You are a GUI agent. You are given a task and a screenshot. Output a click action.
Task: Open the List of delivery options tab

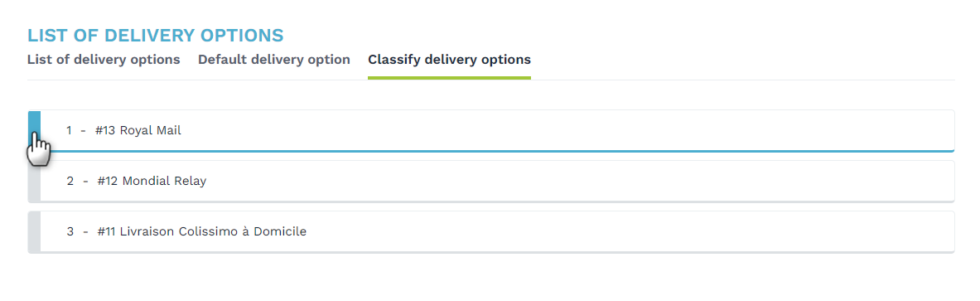(104, 60)
